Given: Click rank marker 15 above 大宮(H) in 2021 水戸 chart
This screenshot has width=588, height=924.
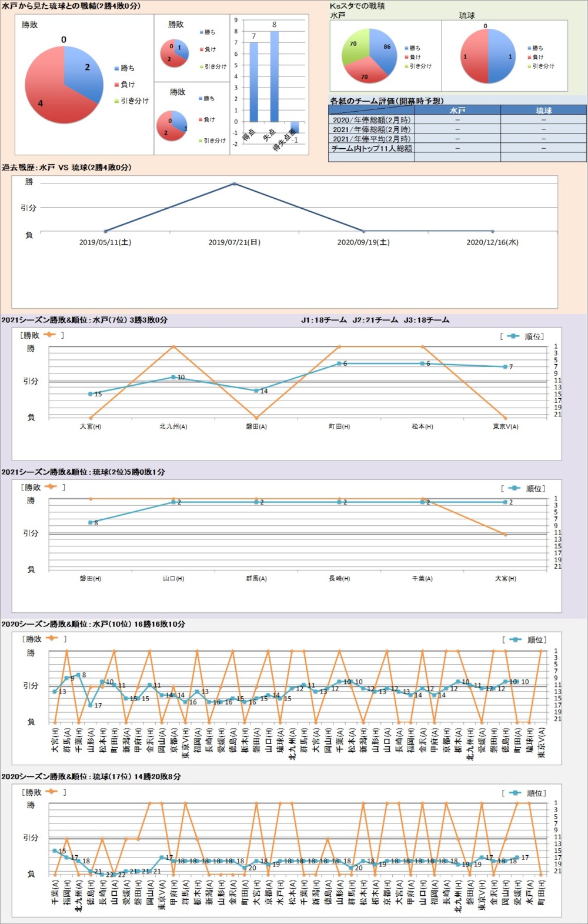Looking at the screenshot, I should click(x=91, y=394).
